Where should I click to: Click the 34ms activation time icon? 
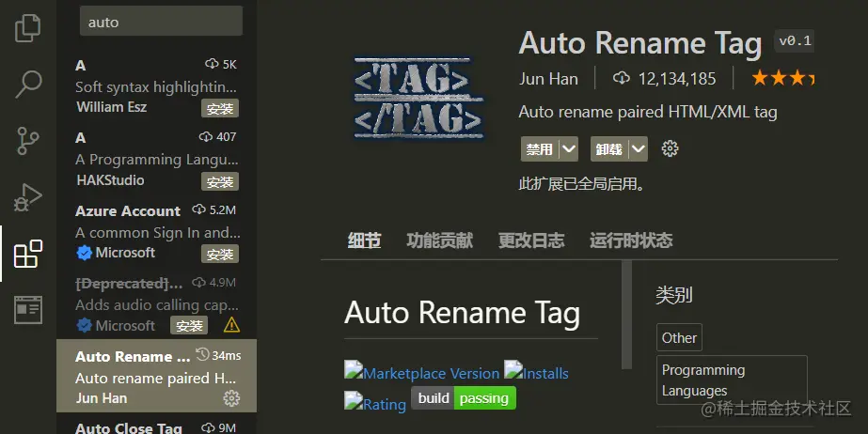(x=202, y=354)
